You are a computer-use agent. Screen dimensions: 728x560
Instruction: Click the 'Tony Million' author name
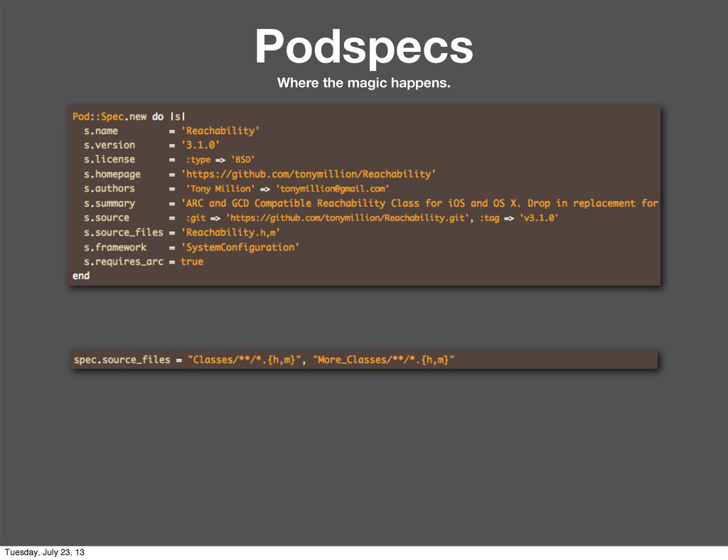pyautogui.click(x=220, y=189)
